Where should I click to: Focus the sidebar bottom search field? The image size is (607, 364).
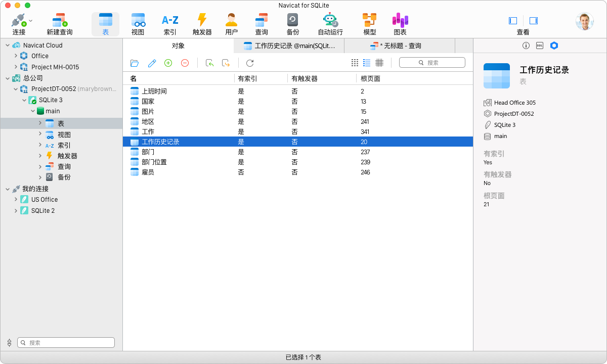(66, 342)
